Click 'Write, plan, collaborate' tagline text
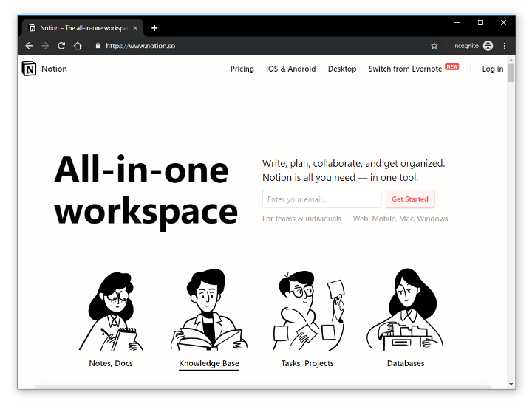The image size is (532, 409). point(353,171)
